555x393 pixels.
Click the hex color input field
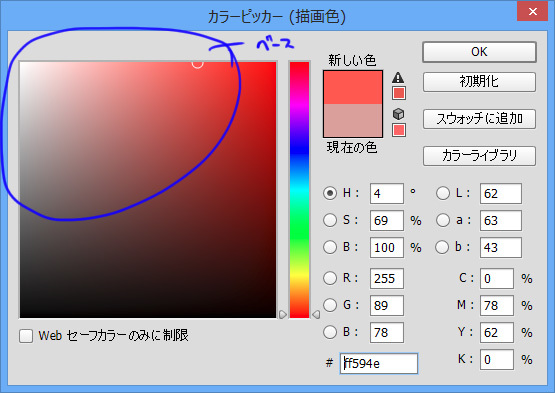[379, 363]
